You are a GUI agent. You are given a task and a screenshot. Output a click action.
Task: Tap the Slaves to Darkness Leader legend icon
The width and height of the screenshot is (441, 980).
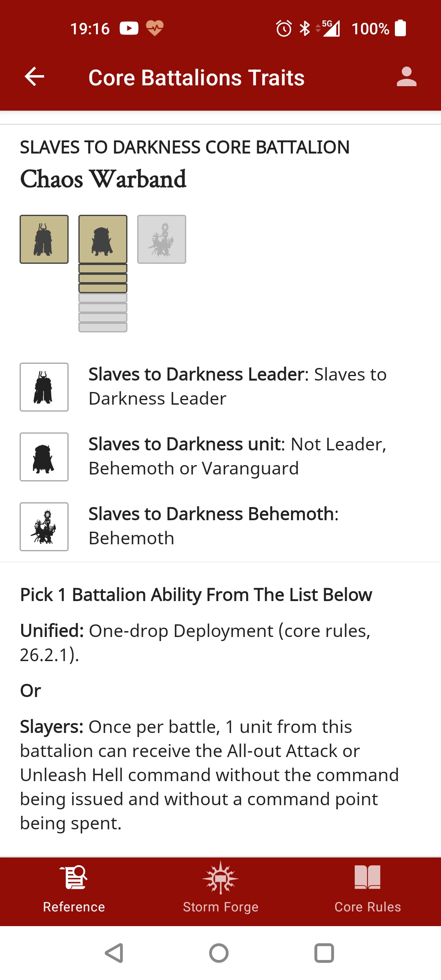point(44,387)
